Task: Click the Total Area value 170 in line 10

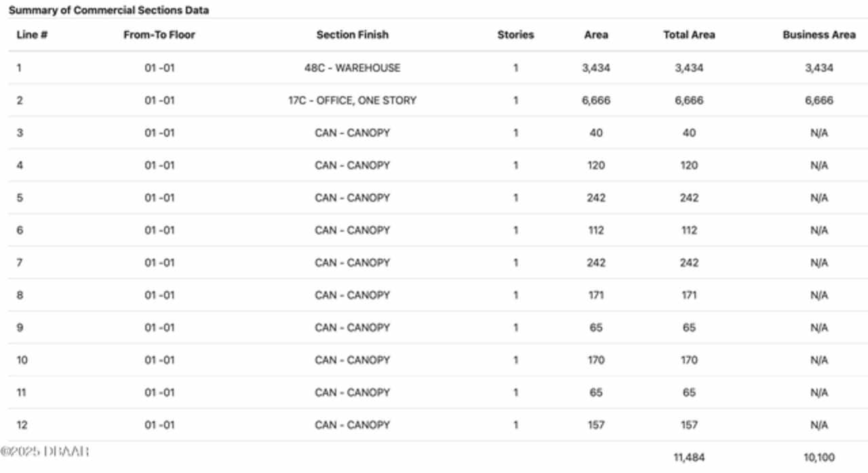Action: (x=689, y=361)
